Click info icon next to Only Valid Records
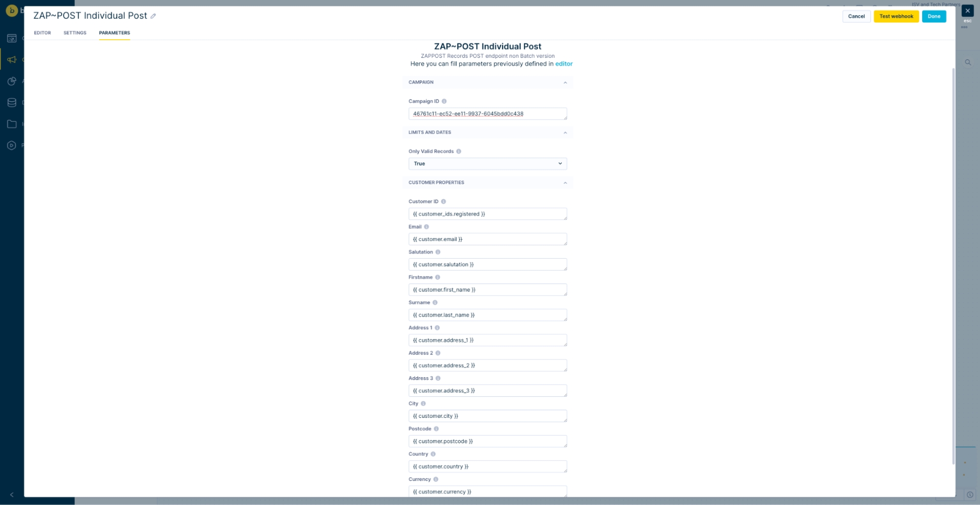This screenshot has width=980, height=505. tap(459, 151)
